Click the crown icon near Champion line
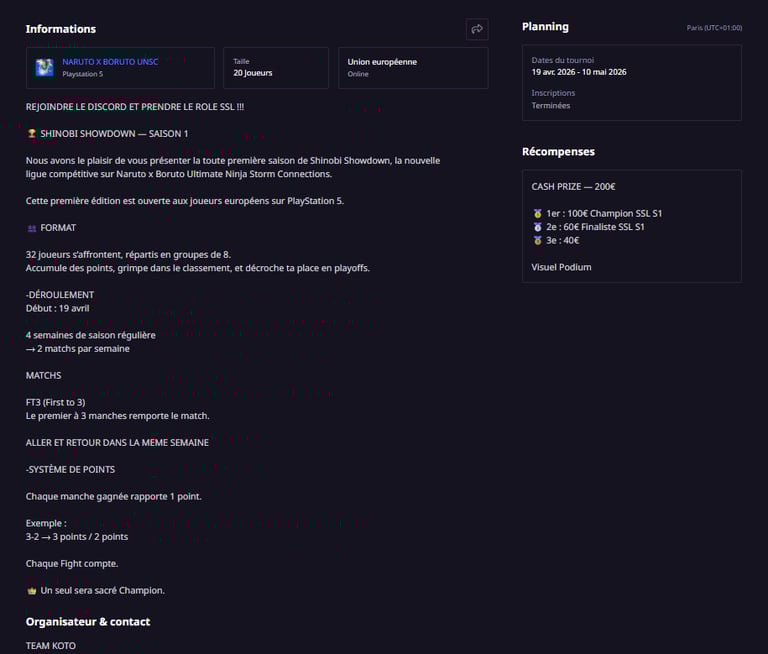 31,591
